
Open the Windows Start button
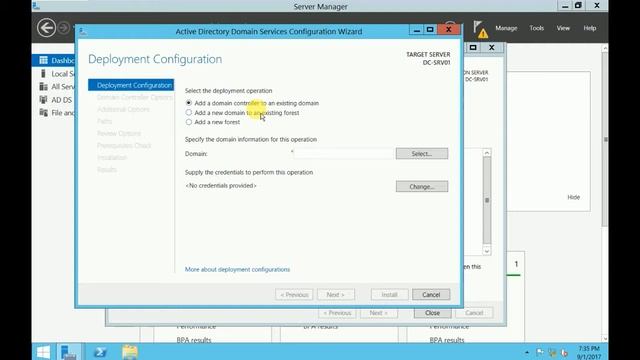[x=43, y=352]
